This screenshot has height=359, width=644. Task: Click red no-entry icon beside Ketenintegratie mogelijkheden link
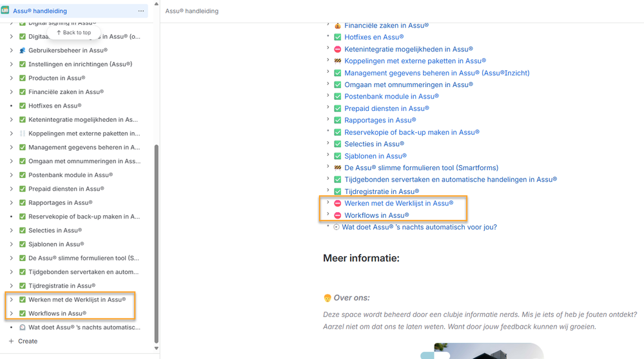pyautogui.click(x=338, y=49)
